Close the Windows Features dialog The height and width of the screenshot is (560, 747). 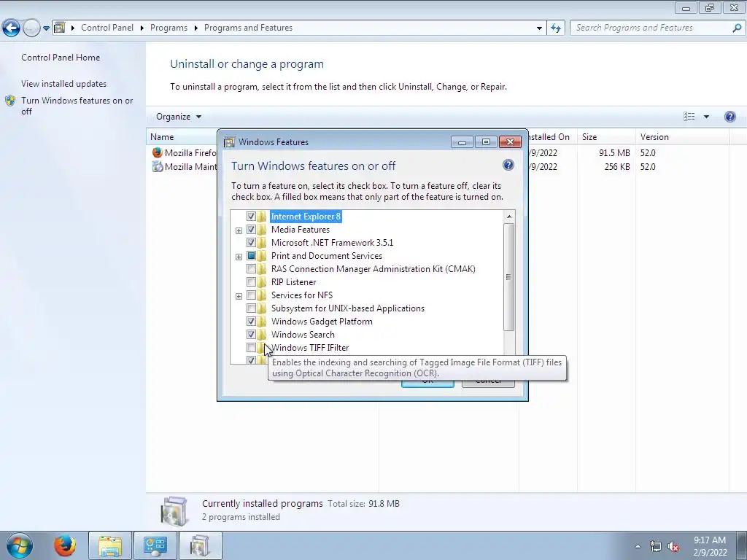tap(510, 142)
